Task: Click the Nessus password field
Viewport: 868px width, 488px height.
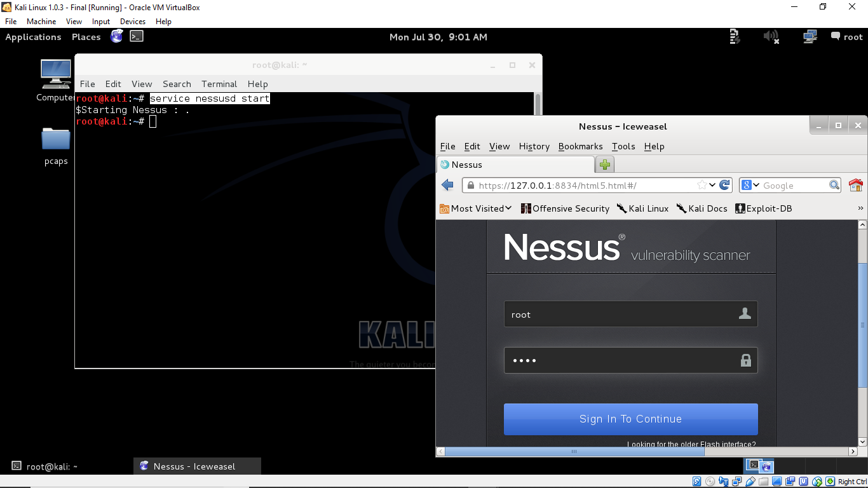Action: tap(630, 360)
